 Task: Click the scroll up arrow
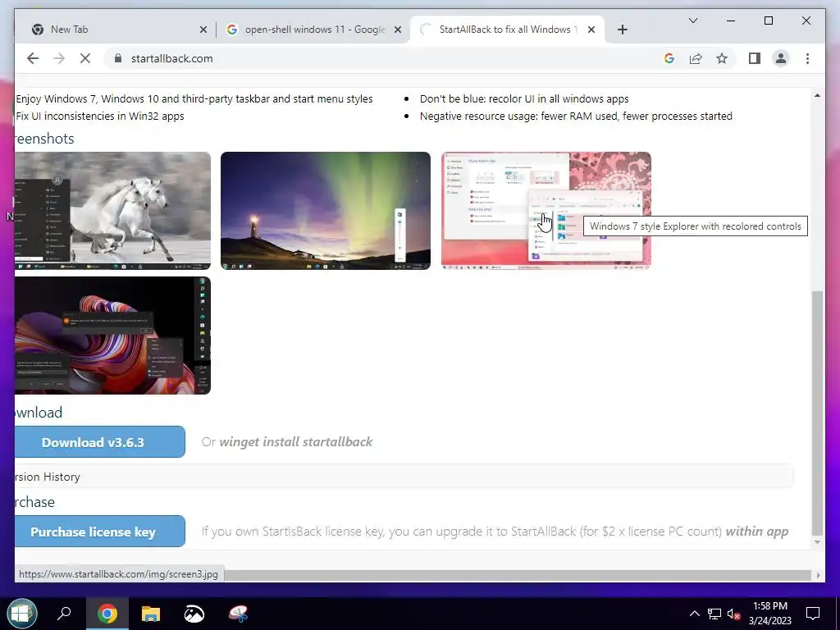[817, 95]
